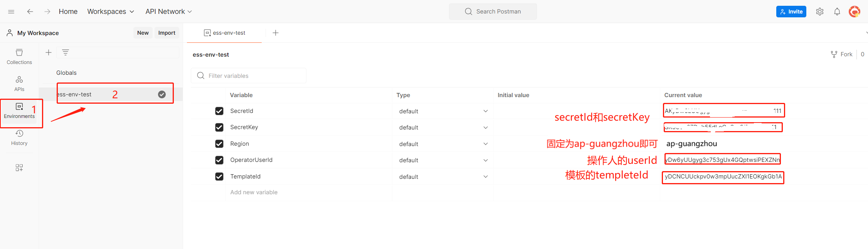Image resolution: width=868 pixels, height=249 pixels.
Task: Click the Fork icon button
Action: (841, 54)
